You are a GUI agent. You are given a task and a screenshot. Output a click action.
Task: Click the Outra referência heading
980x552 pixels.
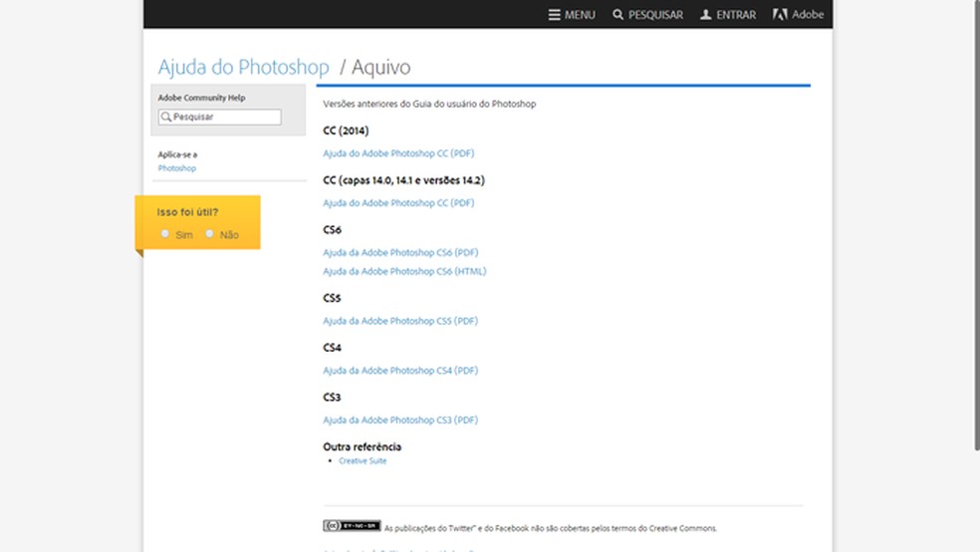[x=362, y=447]
